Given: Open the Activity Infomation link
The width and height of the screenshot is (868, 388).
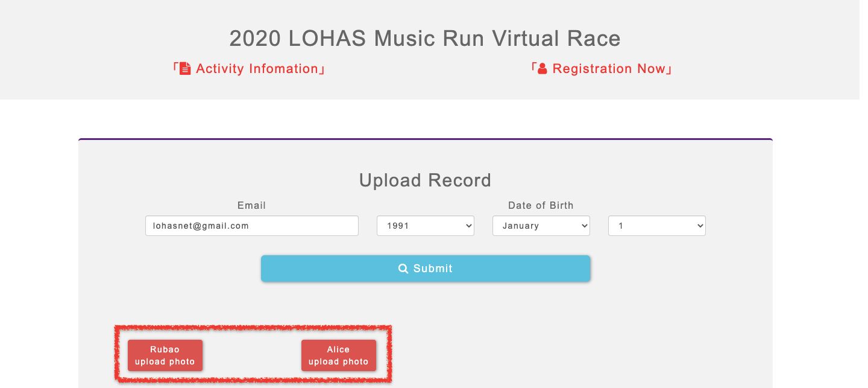Looking at the screenshot, I should tap(249, 69).
